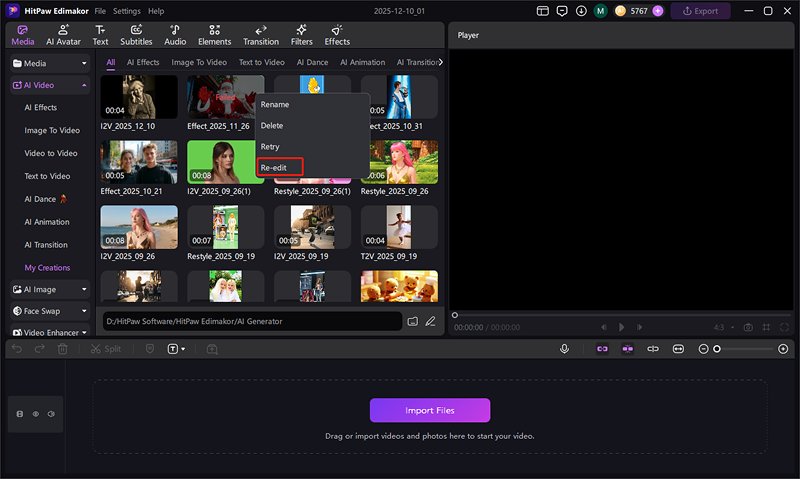Viewport: 800px width, 479px height.
Task: Click the microphone voiceover record icon
Action: [564, 349]
